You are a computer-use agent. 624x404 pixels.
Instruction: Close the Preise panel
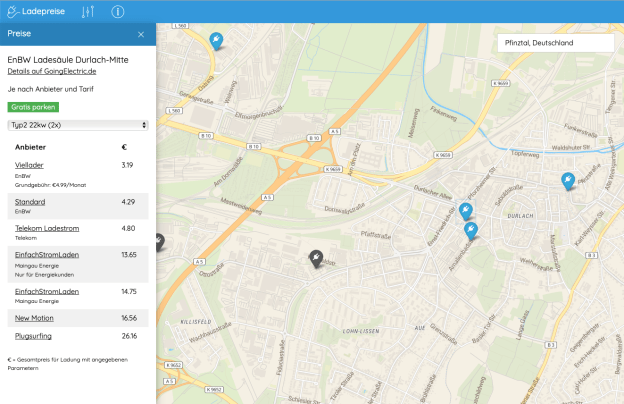[x=141, y=34]
